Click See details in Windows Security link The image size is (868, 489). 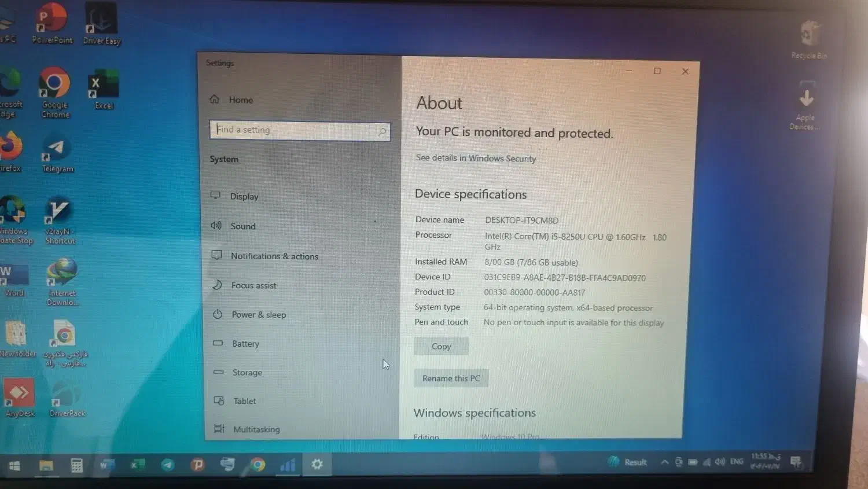[x=476, y=158]
